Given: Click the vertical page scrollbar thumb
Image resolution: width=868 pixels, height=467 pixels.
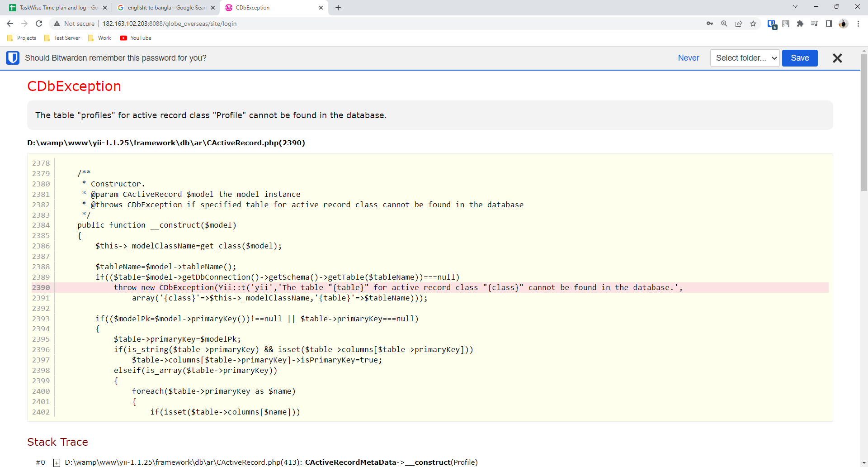Looking at the screenshot, I should click(864, 122).
